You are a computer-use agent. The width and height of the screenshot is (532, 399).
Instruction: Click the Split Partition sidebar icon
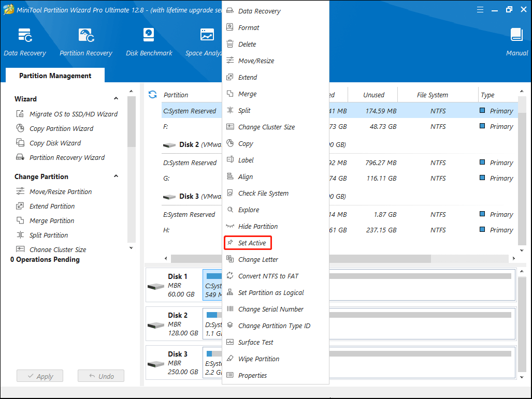(x=20, y=235)
